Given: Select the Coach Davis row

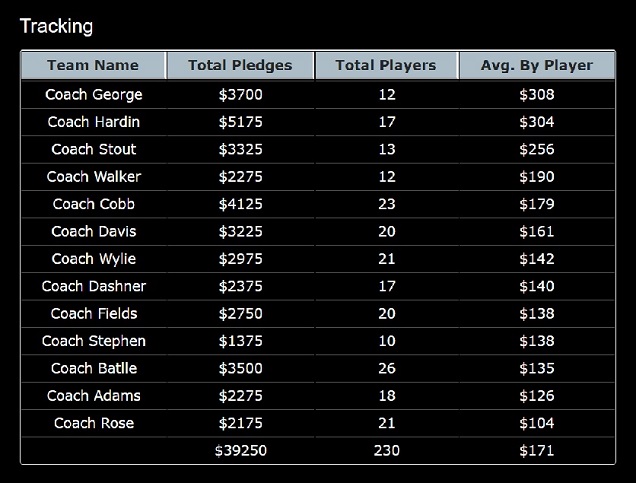Looking at the screenshot, I should pos(318,232).
